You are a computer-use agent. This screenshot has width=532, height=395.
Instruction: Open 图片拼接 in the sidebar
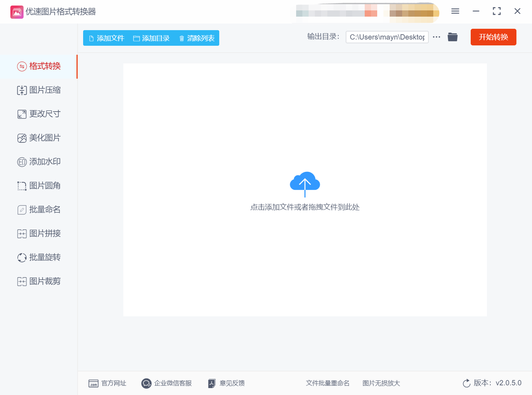pos(38,234)
